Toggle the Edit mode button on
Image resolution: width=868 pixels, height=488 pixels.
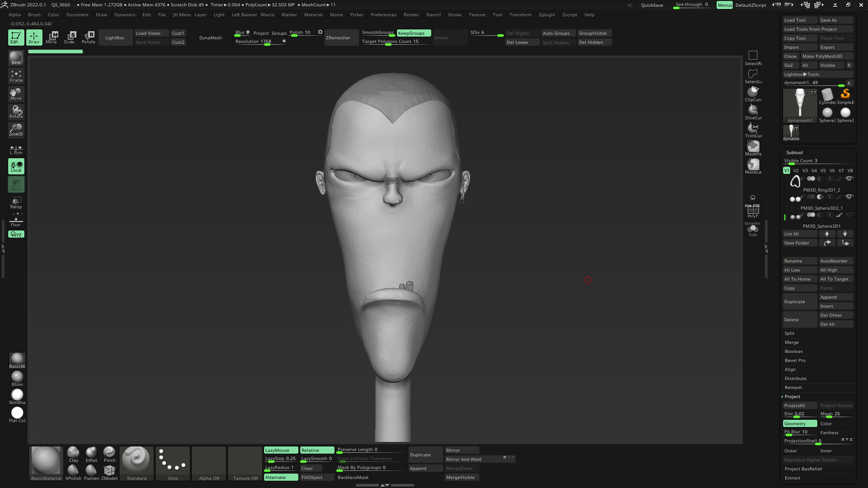16,38
